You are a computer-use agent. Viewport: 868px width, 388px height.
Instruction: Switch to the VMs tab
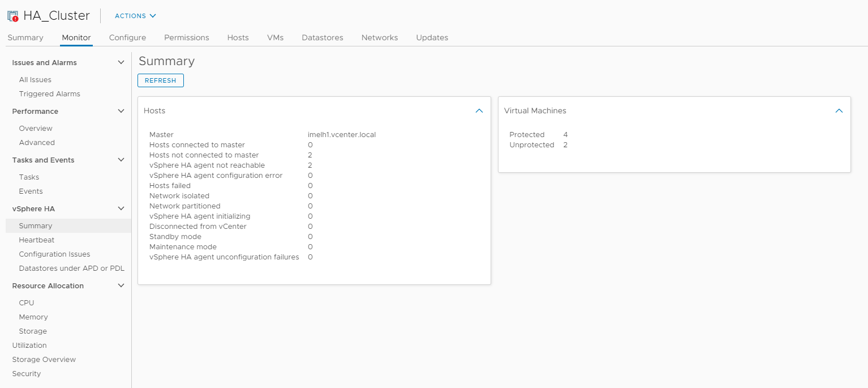point(276,37)
